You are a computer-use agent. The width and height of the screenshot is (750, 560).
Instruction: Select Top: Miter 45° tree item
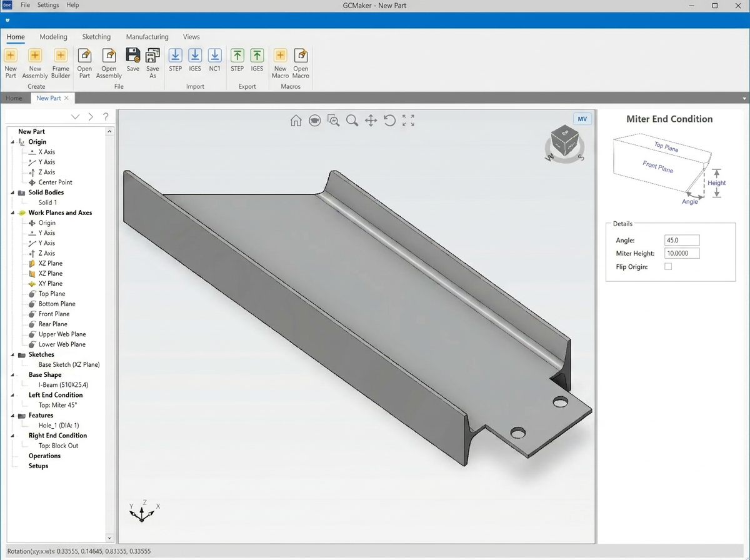click(57, 405)
